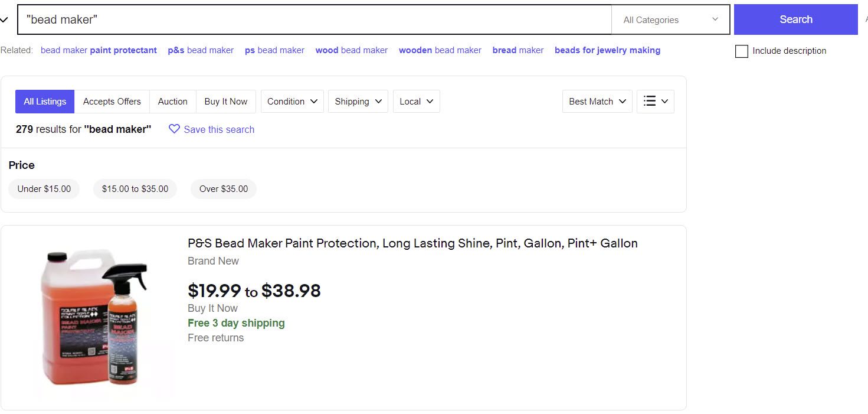The height and width of the screenshot is (414, 868).
Task: Filter by Over $35.00 price
Action: (x=223, y=189)
